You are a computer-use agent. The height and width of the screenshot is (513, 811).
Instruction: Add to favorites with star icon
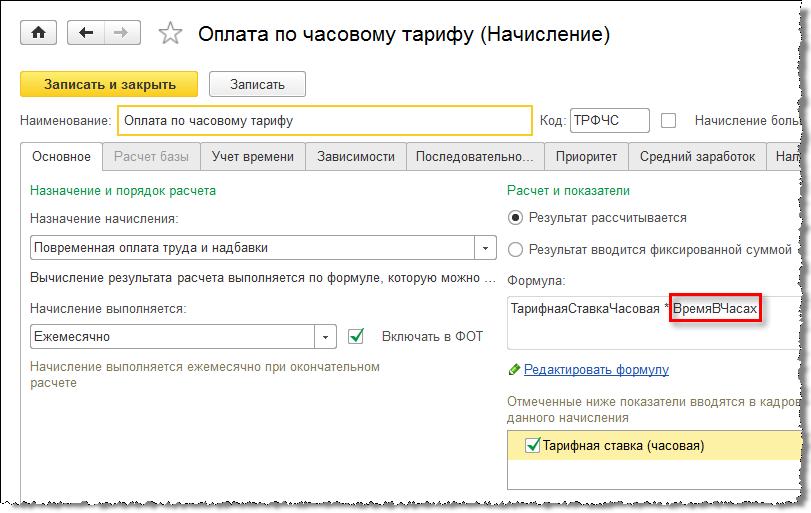171,34
